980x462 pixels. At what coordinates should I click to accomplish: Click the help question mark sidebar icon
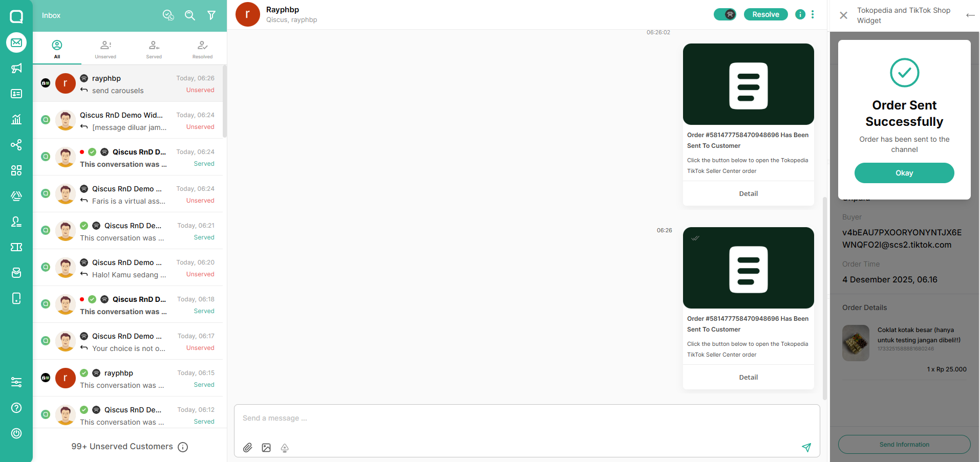tap(16, 408)
